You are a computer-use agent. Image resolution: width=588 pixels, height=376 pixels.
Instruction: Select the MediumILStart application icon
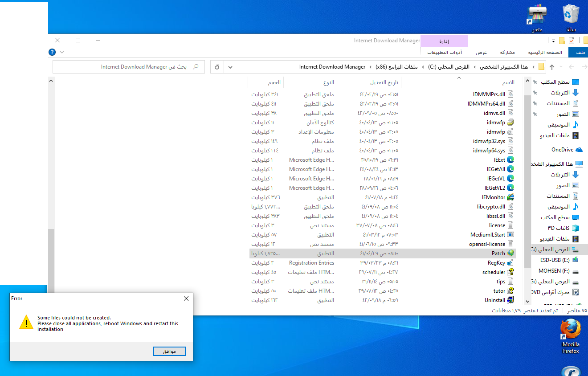coord(510,235)
